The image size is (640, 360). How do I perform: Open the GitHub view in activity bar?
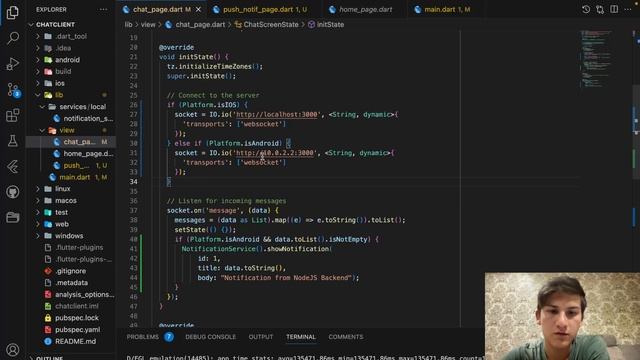[x=13, y=192]
